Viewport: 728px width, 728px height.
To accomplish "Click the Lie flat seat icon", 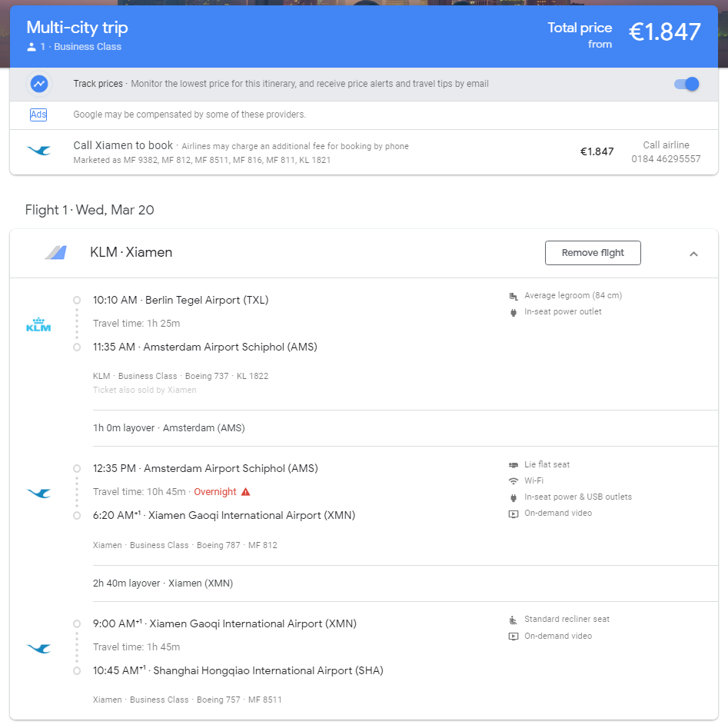I will tap(514, 465).
